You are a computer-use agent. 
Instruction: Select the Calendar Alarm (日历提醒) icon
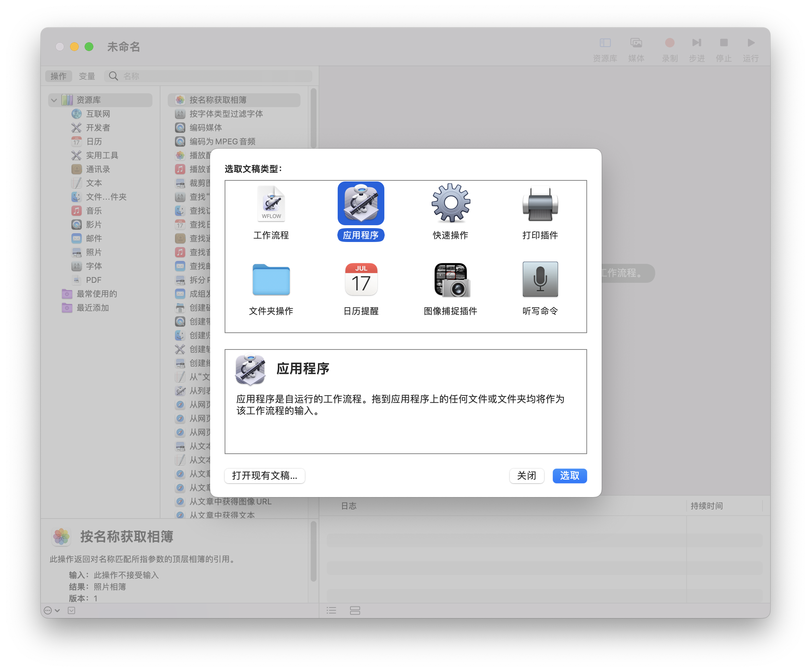click(x=361, y=280)
